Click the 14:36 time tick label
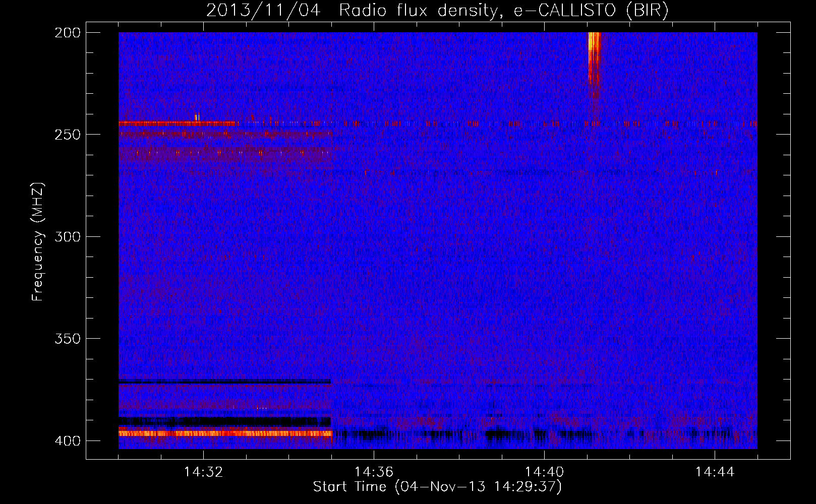Viewport: 816px width, 504px height. click(374, 472)
